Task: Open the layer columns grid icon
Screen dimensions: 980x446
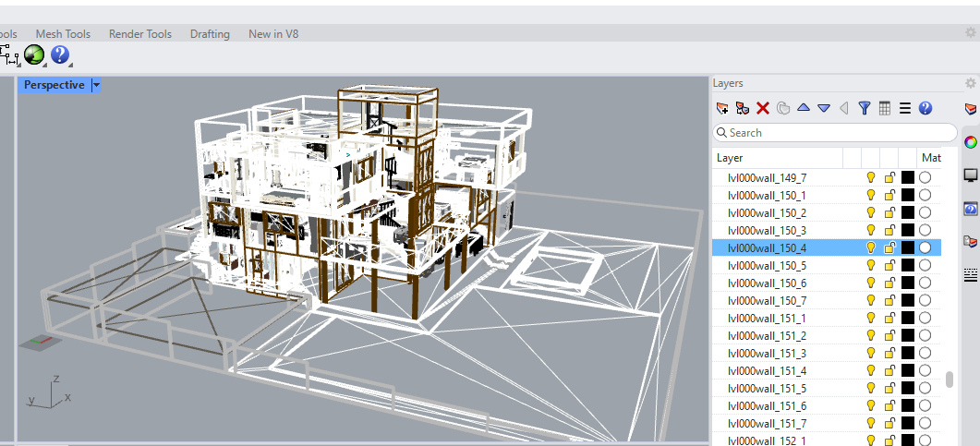Action: click(884, 108)
